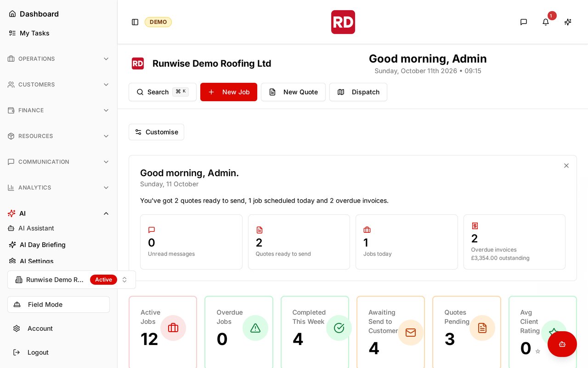Click the Dashboard home icon

pos(12,14)
